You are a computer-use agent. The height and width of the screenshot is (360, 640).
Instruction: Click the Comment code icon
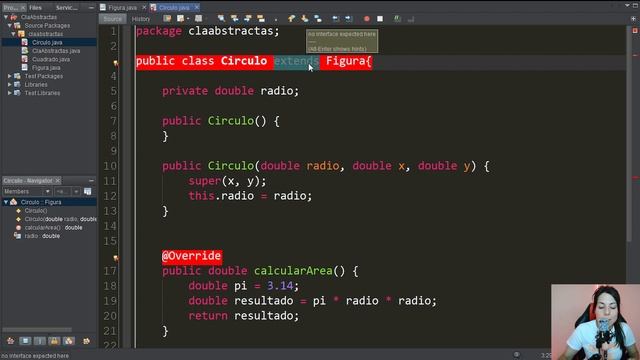(397, 19)
